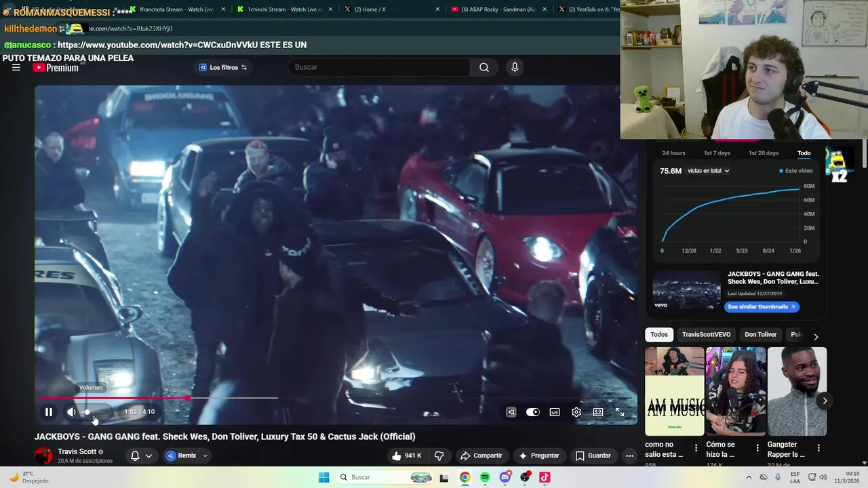Save video with Guardar button

click(593, 455)
